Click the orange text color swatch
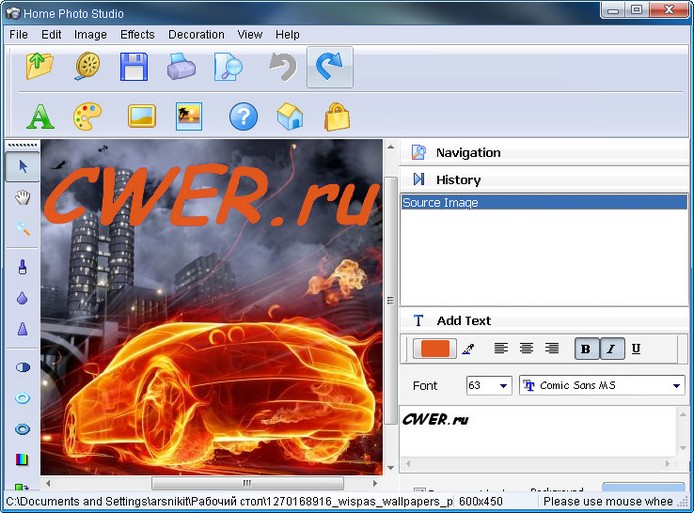694x513 pixels. click(x=434, y=349)
